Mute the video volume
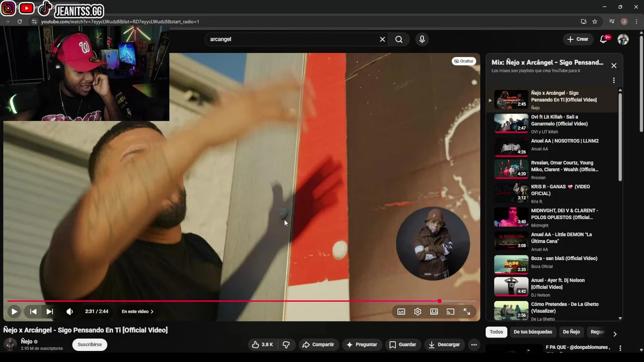 (x=69, y=312)
